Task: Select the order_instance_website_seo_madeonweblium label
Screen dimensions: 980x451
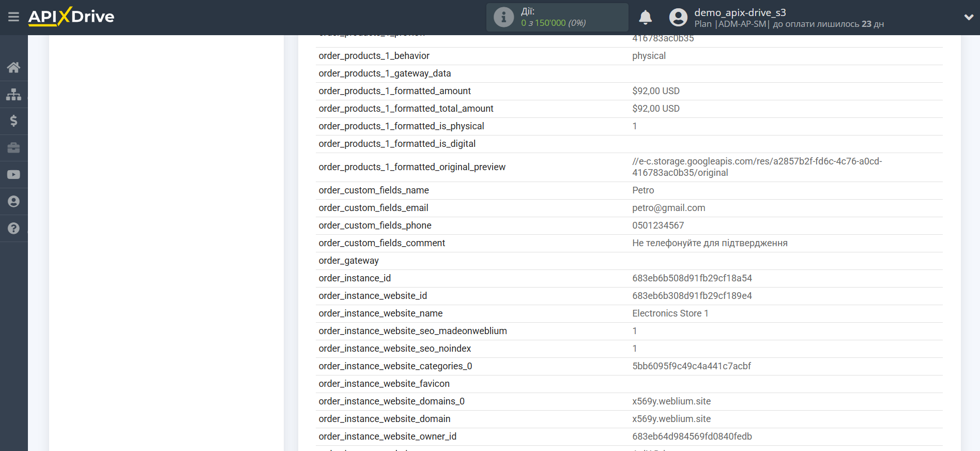Action: [412, 331]
